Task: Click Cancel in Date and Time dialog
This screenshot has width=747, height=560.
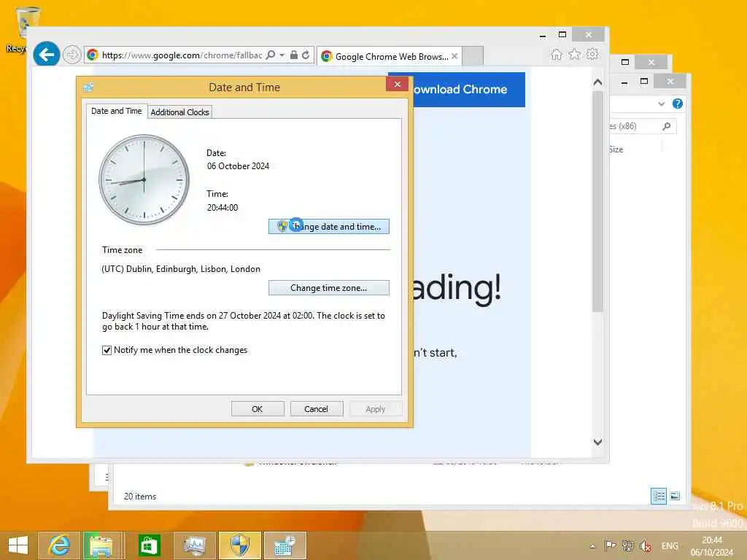Action: tap(317, 409)
